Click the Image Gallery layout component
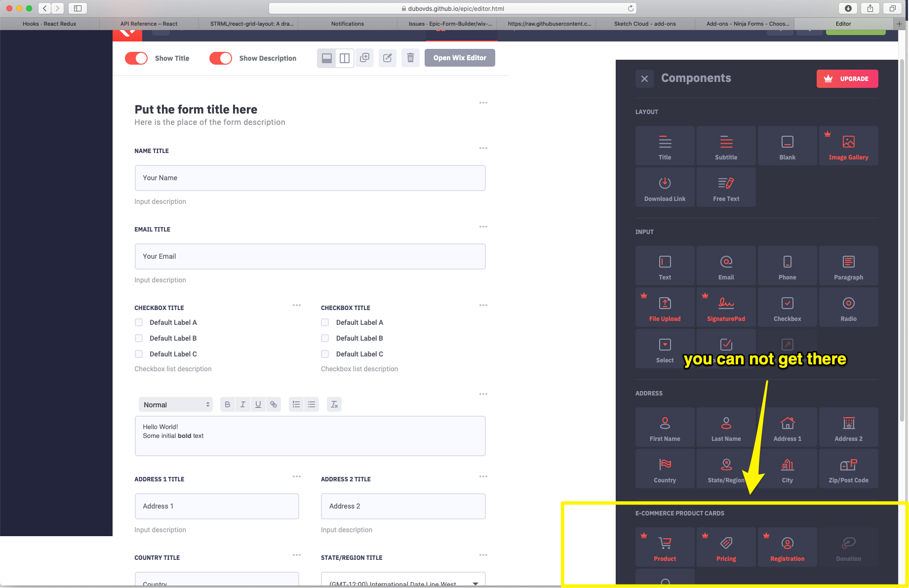 (848, 145)
